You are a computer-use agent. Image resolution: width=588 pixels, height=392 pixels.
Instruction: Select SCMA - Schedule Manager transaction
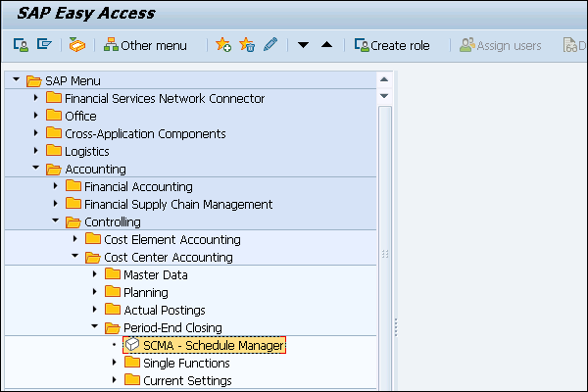click(x=214, y=345)
